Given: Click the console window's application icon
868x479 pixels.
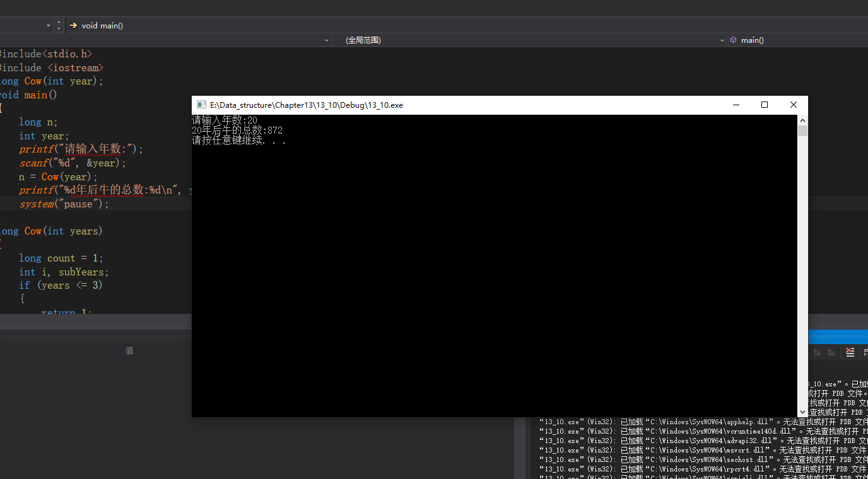Looking at the screenshot, I should 201,105.
